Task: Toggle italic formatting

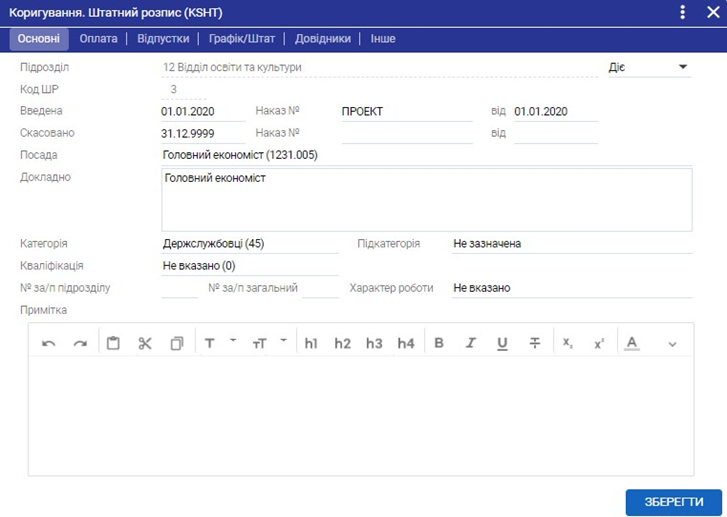Action: point(470,343)
